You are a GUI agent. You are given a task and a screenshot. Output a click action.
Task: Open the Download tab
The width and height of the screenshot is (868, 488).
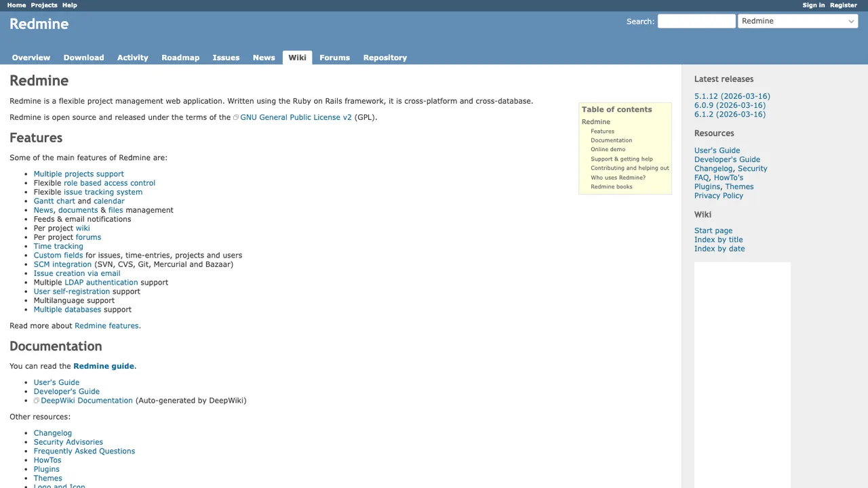click(83, 58)
